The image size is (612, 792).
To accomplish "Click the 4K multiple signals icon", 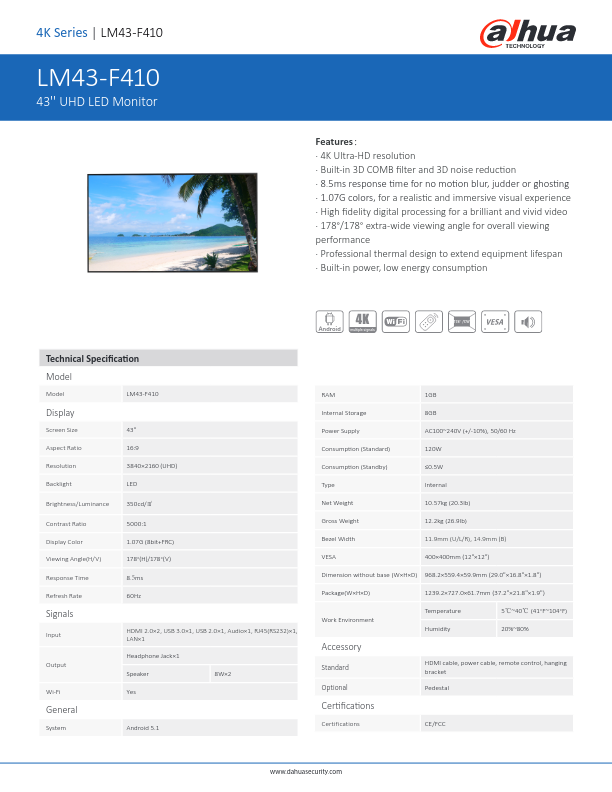I will coord(362,321).
